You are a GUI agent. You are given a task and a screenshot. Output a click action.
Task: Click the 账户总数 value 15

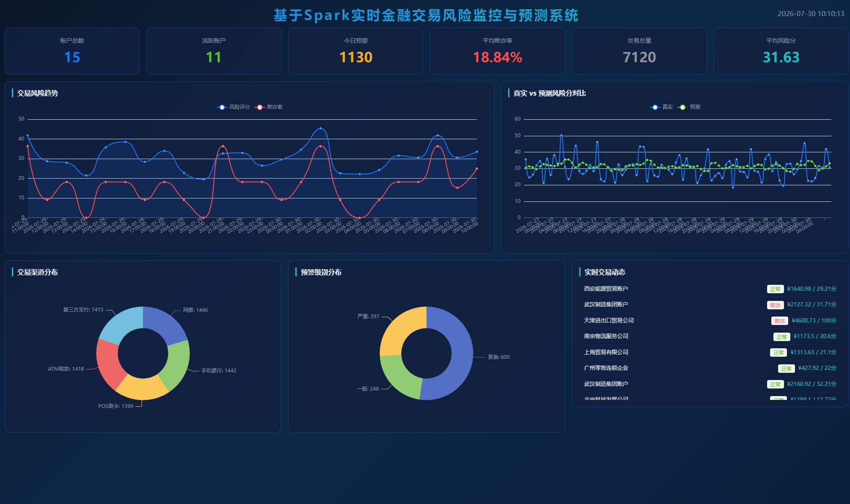coord(72,57)
